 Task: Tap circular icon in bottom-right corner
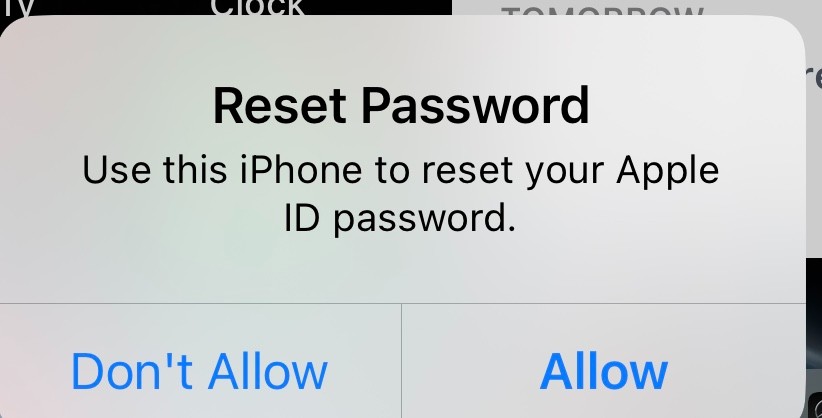point(816,406)
